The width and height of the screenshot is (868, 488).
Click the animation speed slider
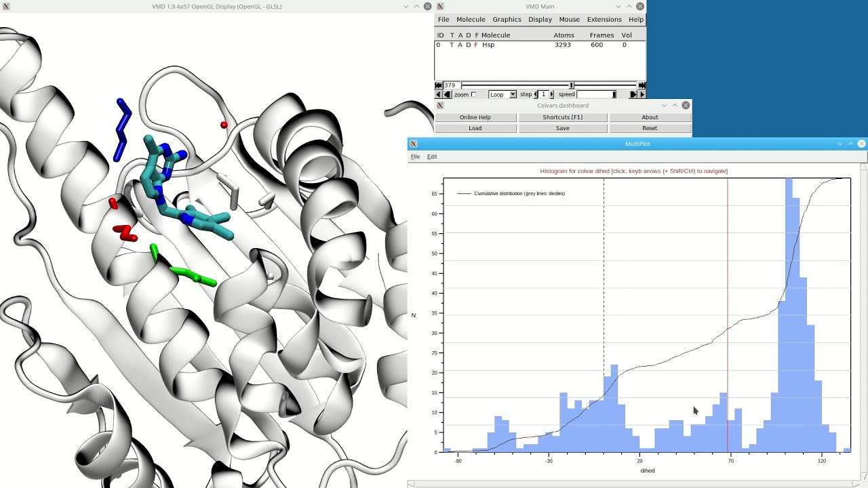click(597, 94)
